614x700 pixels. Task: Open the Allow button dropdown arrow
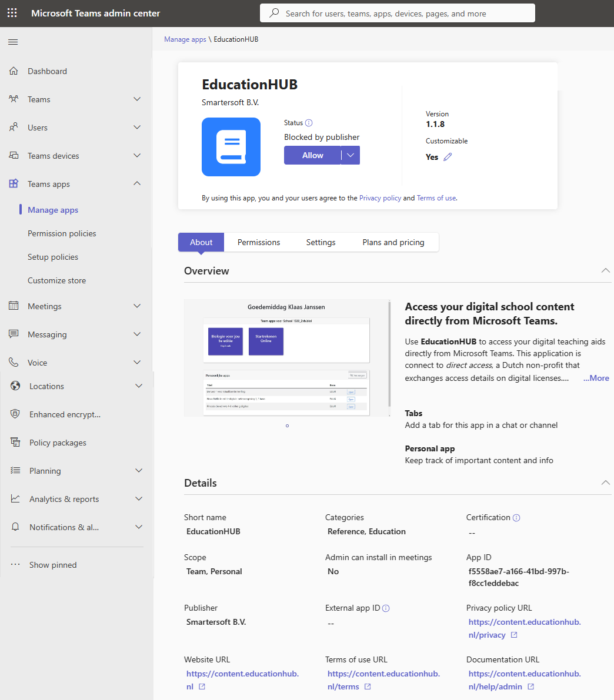(x=351, y=155)
